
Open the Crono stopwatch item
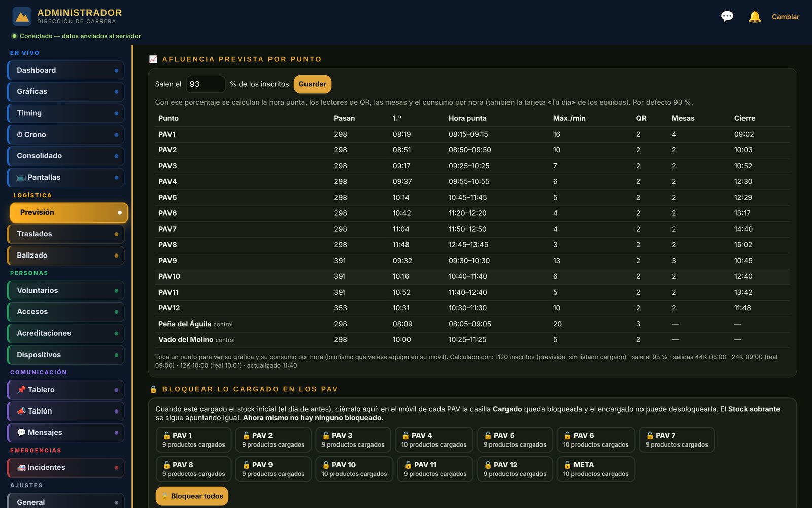coord(65,135)
